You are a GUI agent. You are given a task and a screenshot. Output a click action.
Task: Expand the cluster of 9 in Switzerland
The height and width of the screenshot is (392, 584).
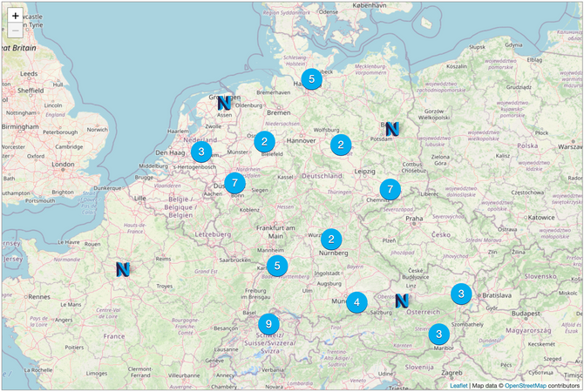pyautogui.click(x=269, y=325)
